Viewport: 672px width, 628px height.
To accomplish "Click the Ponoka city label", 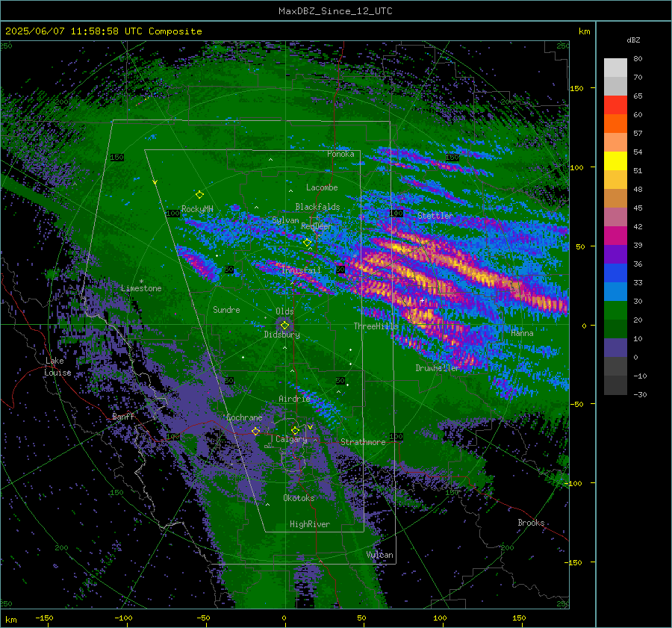I will pos(340,154).
